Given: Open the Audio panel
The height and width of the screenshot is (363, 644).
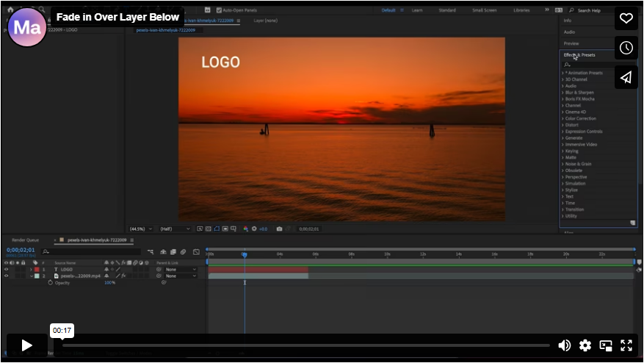Looking at the screenshot, I should click(x=569, y=32).
